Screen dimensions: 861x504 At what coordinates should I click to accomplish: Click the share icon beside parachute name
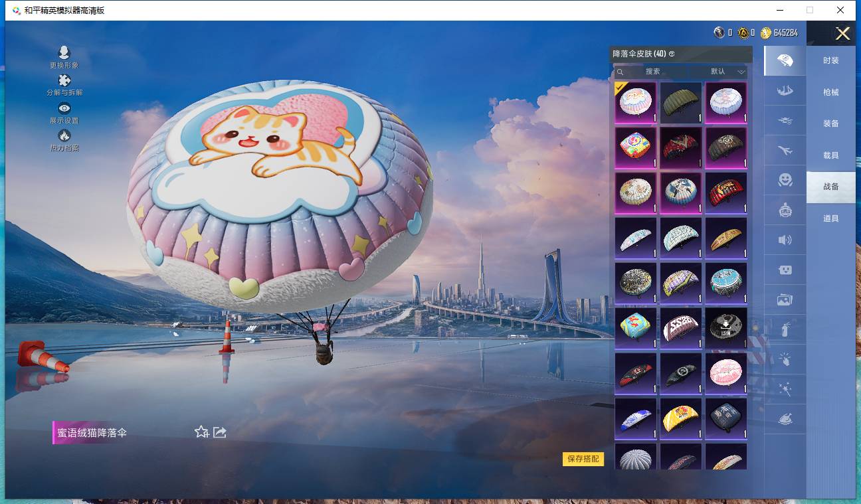(x=220, y=432)
